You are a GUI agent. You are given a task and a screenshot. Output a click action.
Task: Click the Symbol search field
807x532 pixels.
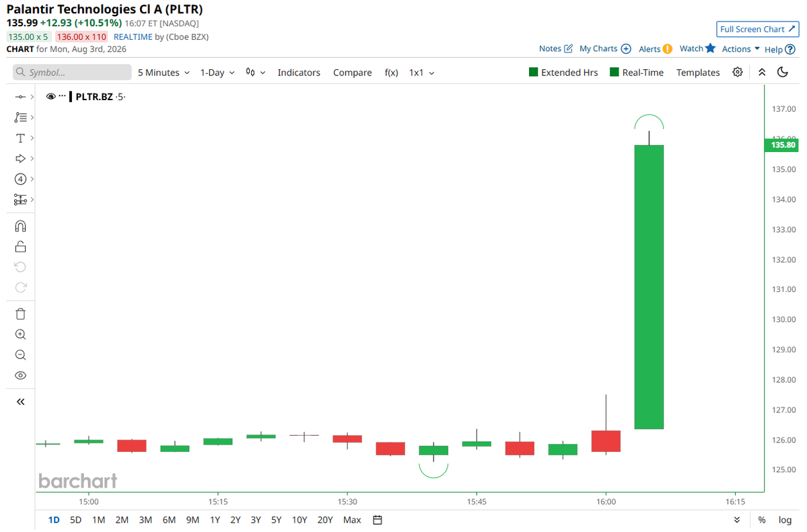(x=72, y=72)
